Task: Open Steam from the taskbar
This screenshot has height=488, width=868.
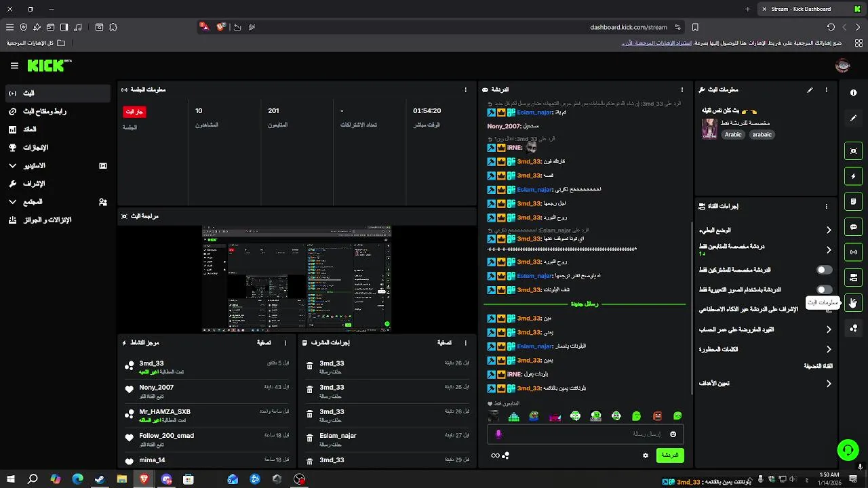Action: pos(100,479)
